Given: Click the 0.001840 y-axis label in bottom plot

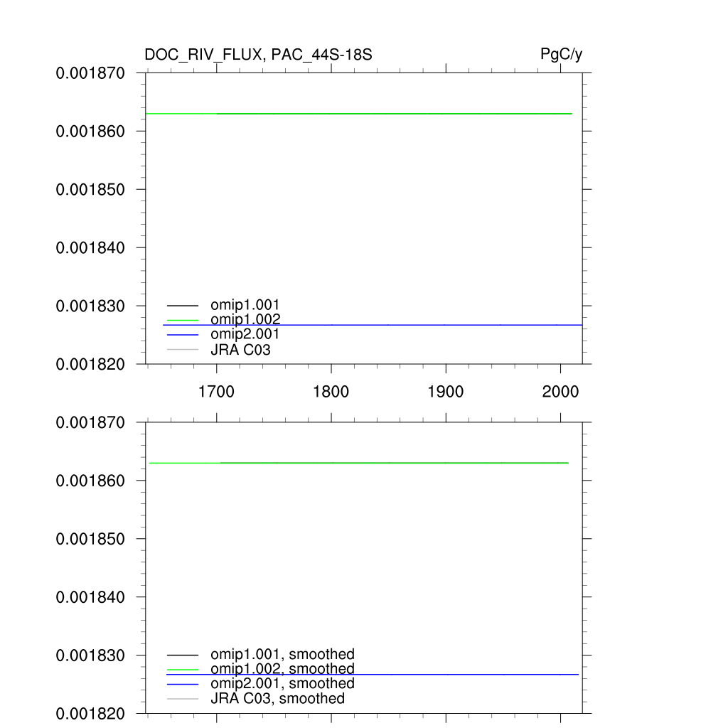Looking at the screenshot, I should (x=90, y=597).
